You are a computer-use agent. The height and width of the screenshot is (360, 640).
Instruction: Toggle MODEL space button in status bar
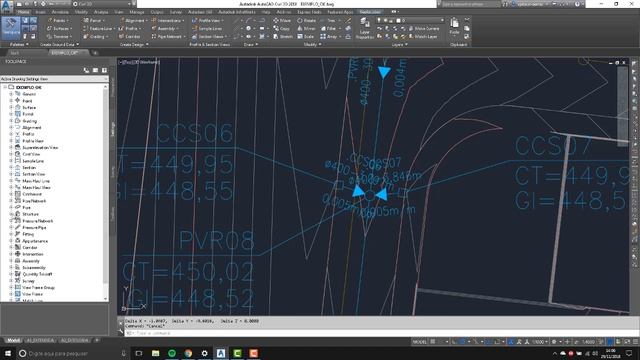[419, 342]
